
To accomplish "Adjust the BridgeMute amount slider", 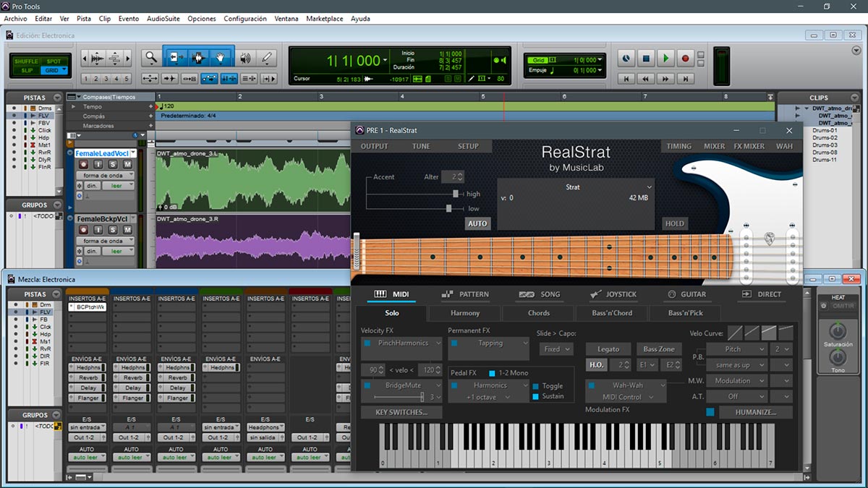I will tap(422, 397).
